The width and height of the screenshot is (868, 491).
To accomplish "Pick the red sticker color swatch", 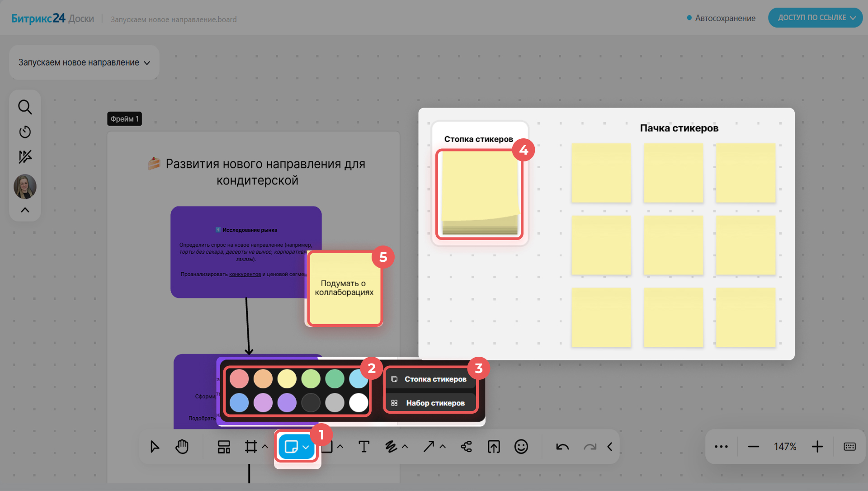I will [239, 379].
